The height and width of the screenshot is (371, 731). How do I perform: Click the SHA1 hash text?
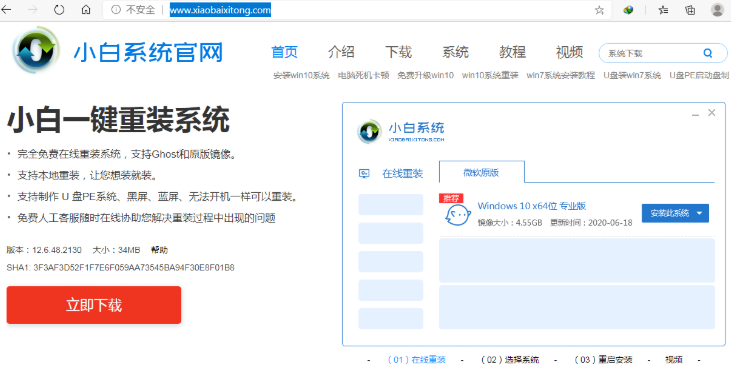coord(120,268)
